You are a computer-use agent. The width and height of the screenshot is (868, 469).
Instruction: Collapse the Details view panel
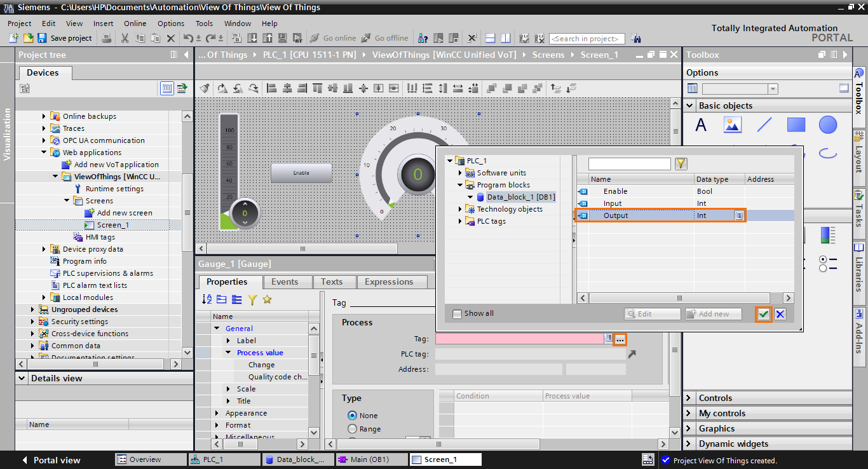click(x=22, y=378)
